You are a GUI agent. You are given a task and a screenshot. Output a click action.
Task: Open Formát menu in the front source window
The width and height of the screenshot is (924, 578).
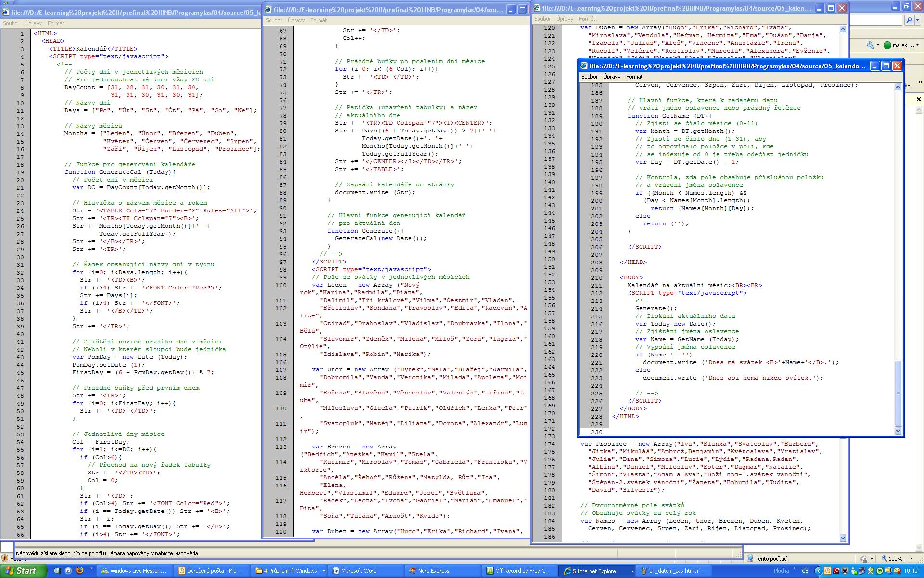(x=634, y=77)
